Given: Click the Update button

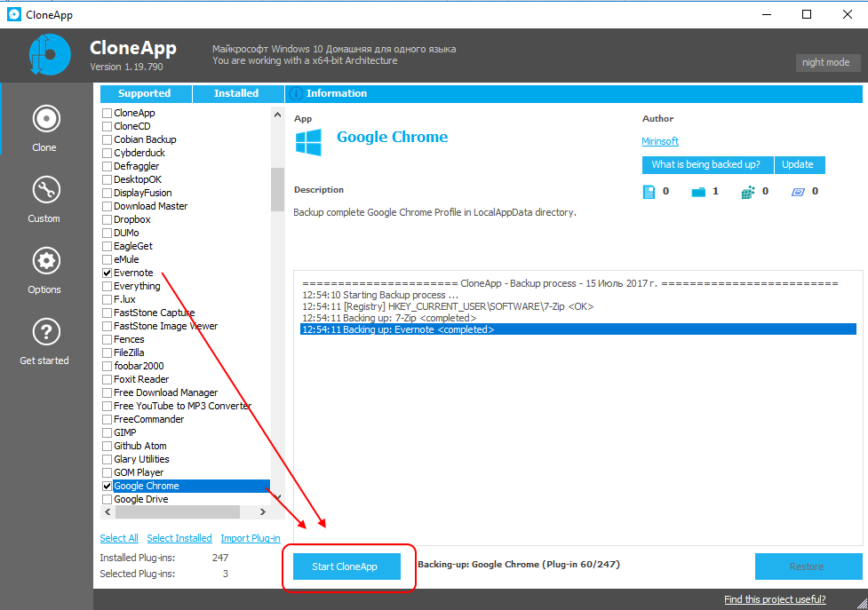Looking at the screenshot, I should tap(800, 165).
